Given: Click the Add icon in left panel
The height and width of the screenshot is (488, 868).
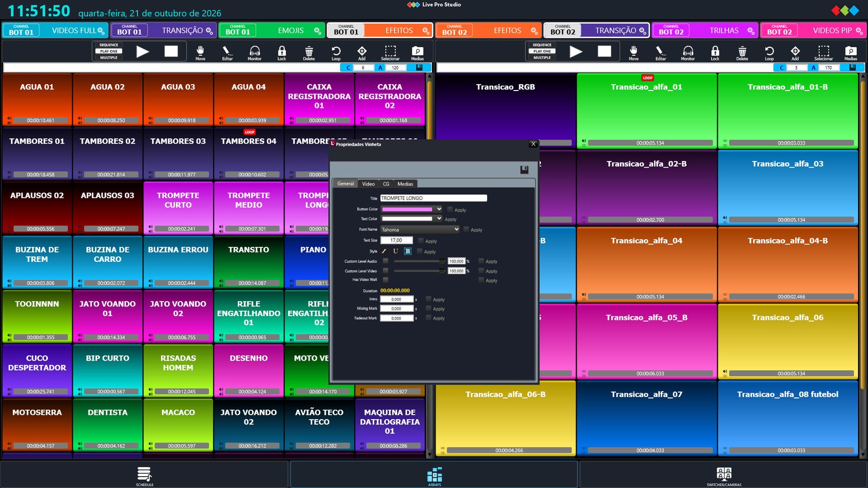Looking at the screenshot, I should pyautogui.click(x=362, y=52).
